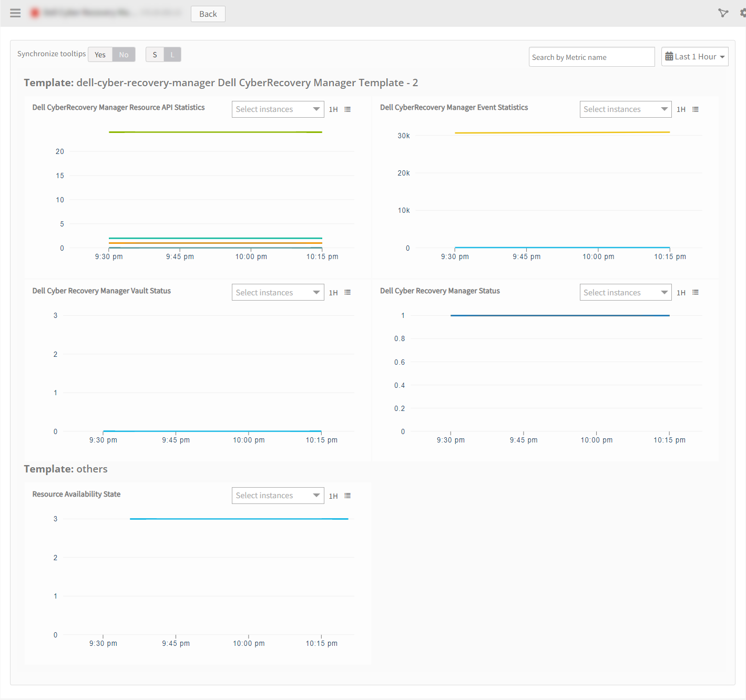Screen dimensions: 746x700
Task: Open Select instances for Resource Availability State
Action: click(x=278, y=496)
